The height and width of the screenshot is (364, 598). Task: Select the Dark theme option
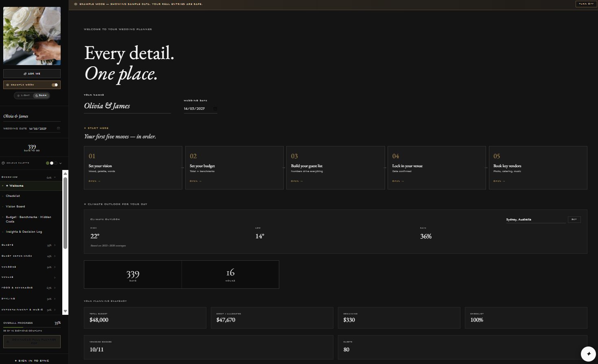point(41,96)
